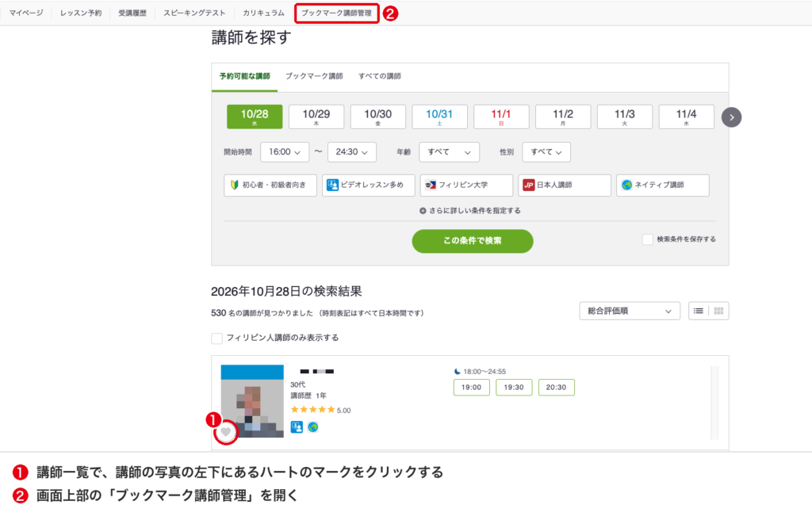Switch to list view icon
The height and width of the screenshot is (516, 812).
(699, 311)
